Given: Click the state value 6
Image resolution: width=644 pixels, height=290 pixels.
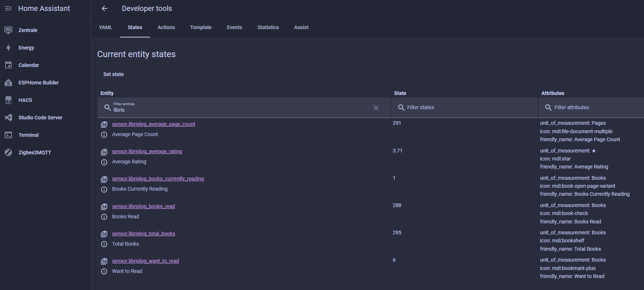Looking at the screenshot, I should (x=394, y=260).
